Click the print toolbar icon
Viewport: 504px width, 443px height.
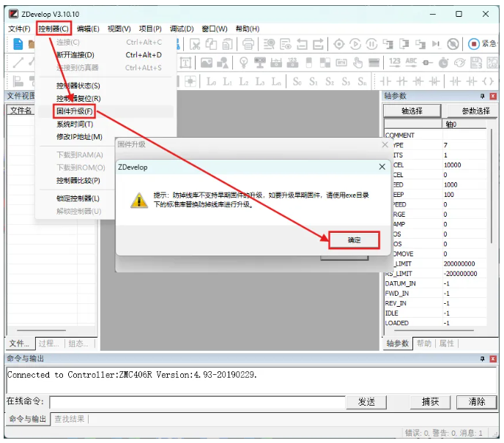pos(248,44)
